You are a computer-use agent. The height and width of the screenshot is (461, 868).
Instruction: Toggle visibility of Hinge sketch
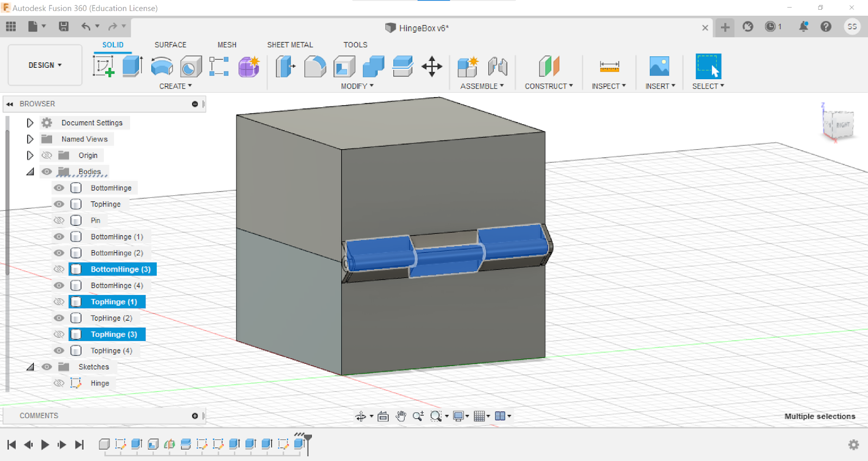pyautogui.click(x=59, y=383)
